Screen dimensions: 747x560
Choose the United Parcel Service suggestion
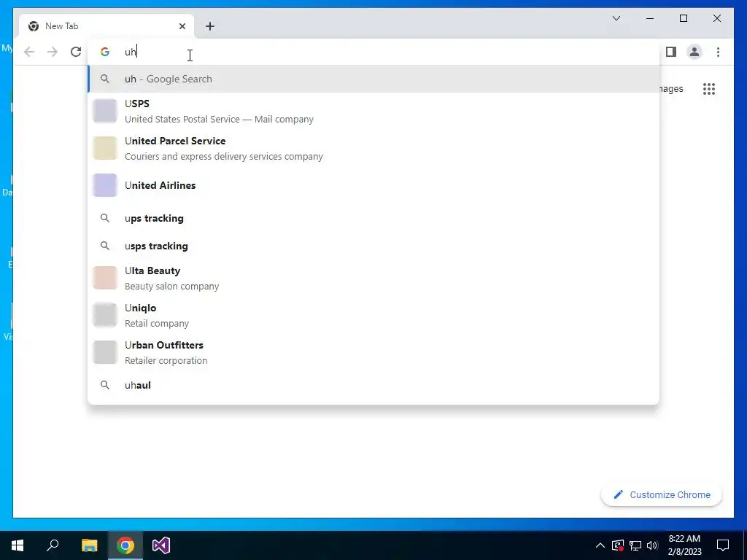pyautogui.click(x=373, y=148)
